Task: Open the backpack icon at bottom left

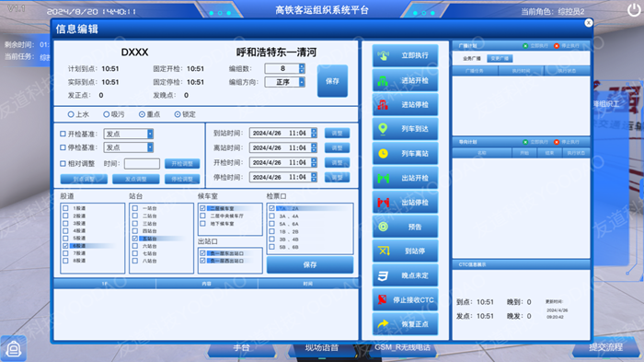Action: point(14,348)
